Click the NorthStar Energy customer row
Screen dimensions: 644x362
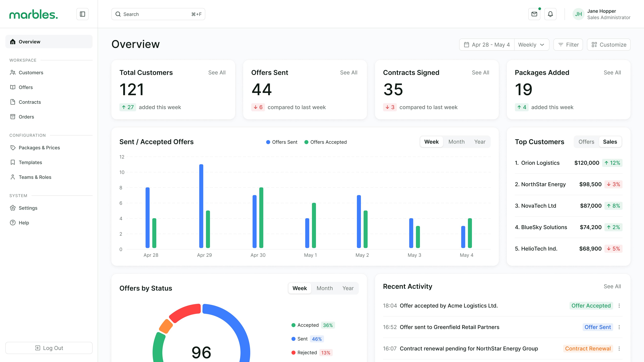pos(569,184)
